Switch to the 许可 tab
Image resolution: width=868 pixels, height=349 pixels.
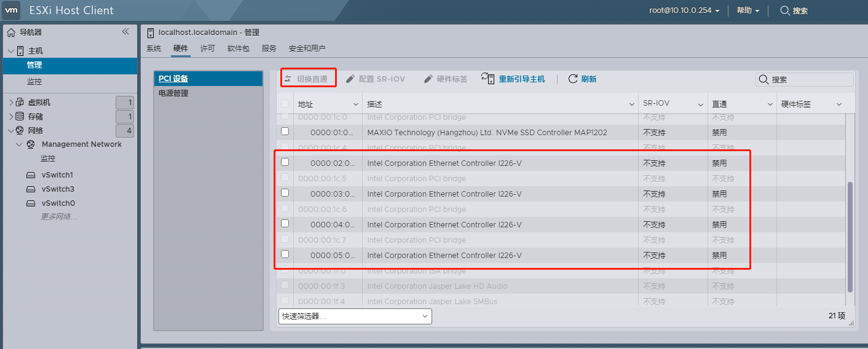click(208, 49)
